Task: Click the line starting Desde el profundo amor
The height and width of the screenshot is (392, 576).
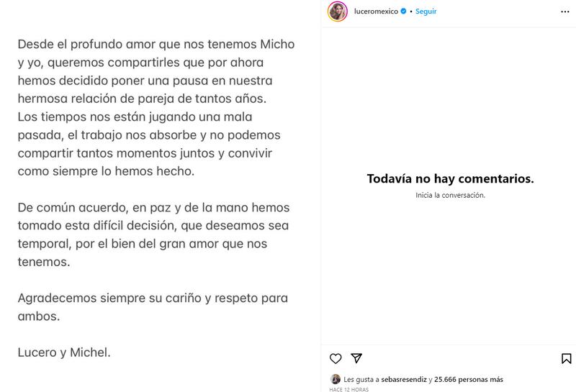Action: pos(156,44)
